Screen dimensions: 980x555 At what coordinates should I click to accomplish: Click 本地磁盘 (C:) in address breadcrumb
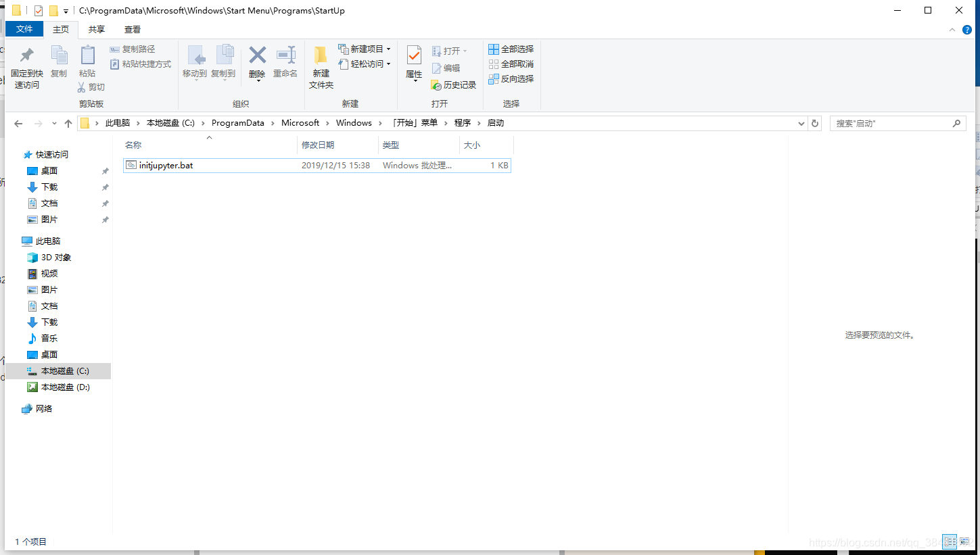tap(170, 123)
